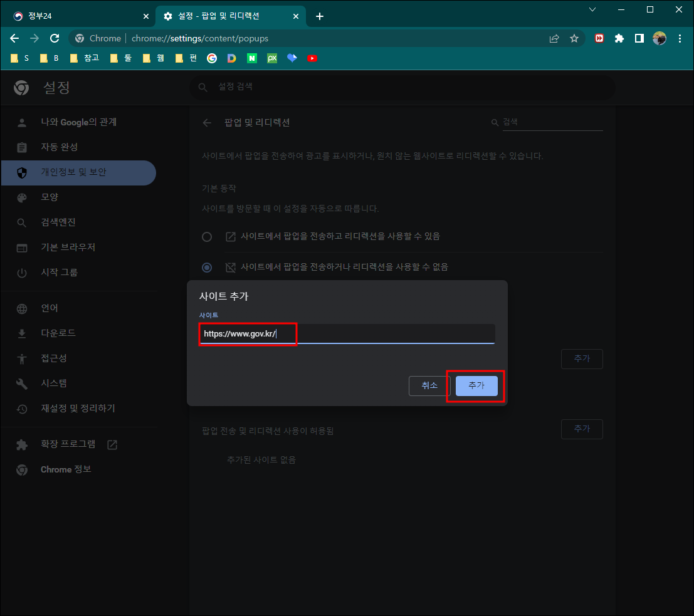Click the red fast-forward extension icon
Image resolution: width=694 pixels, height=616 pixels.
pos(599,38)
